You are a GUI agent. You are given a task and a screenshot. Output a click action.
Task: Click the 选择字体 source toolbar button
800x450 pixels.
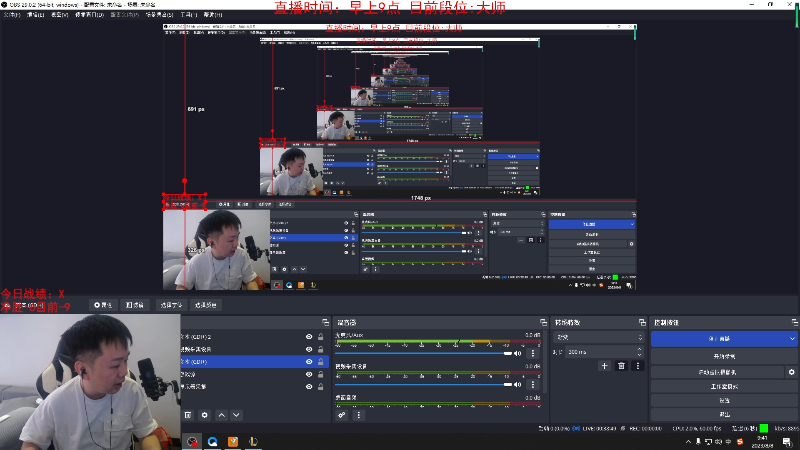click(x=171, y=305)
